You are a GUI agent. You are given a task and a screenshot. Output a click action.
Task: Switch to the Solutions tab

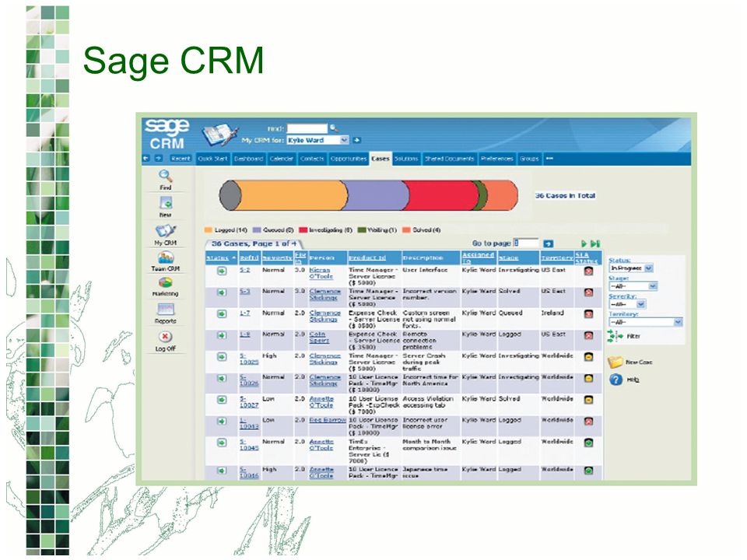tap(406, 159)
